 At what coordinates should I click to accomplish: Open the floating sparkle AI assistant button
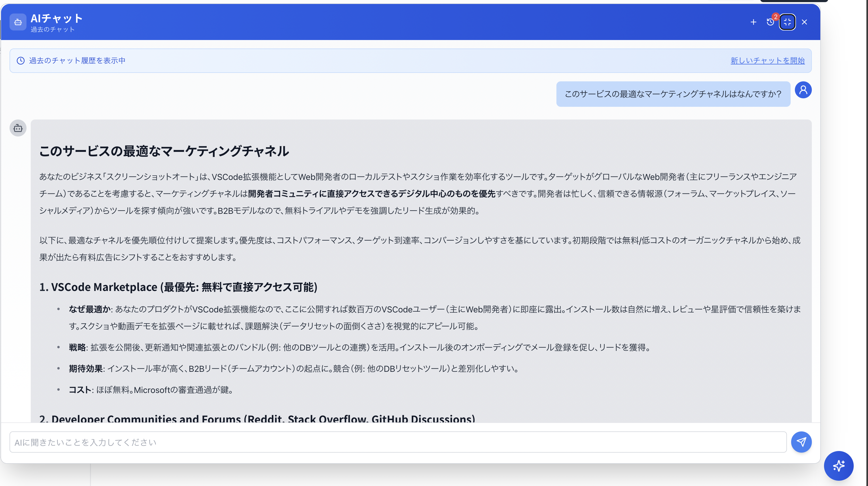(838, 466)
